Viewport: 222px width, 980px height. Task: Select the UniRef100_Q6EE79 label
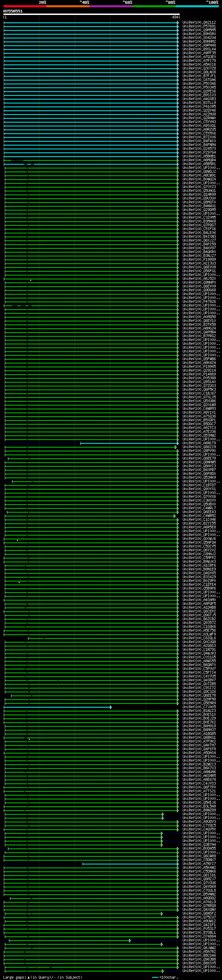[199, 459]
